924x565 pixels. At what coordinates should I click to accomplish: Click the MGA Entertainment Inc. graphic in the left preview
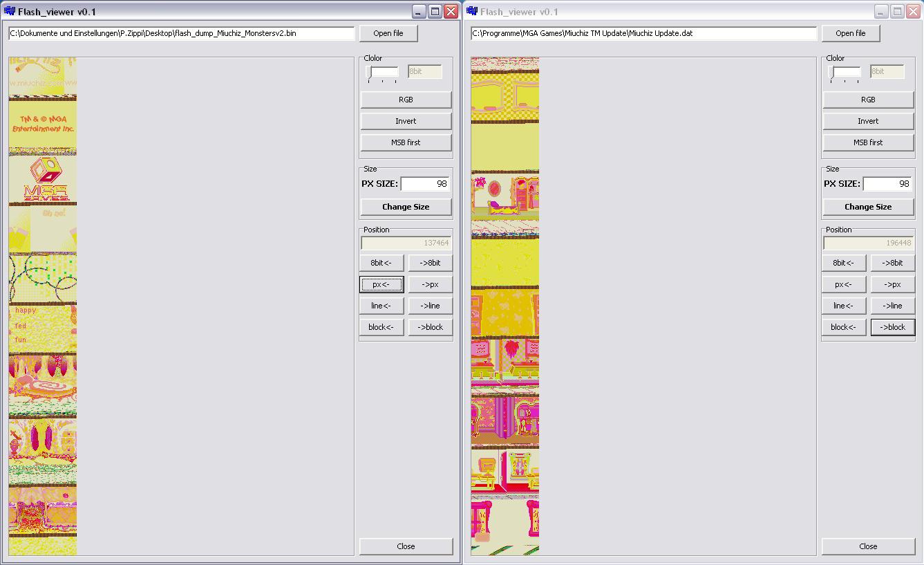tap(43, 124)
